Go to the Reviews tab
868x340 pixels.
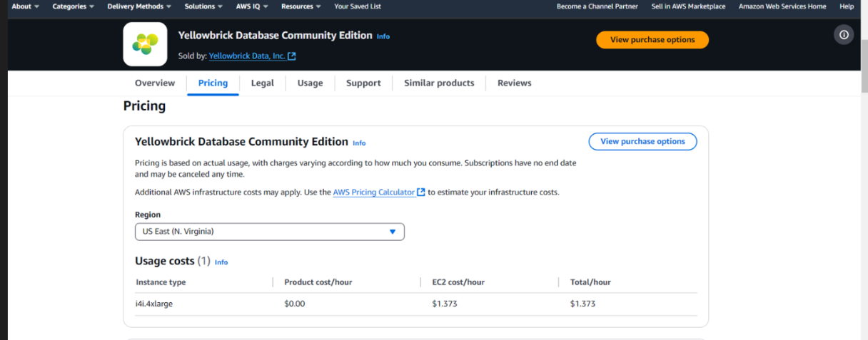point(514,83)
